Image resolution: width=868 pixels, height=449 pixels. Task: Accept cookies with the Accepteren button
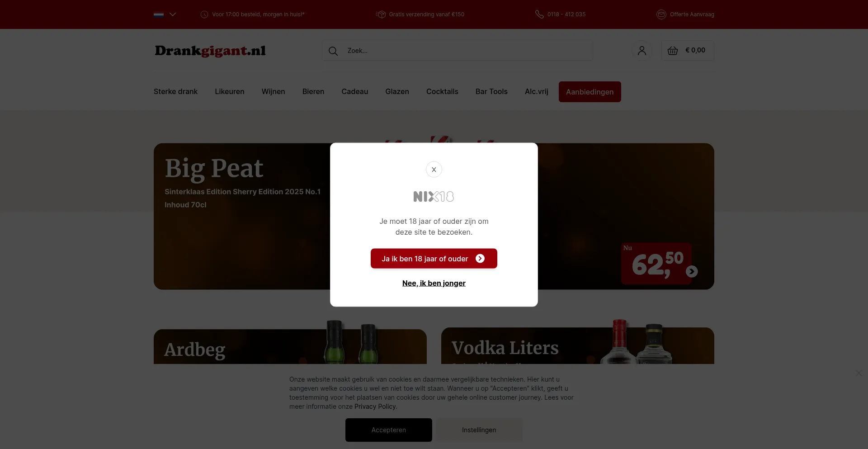click(x=389, y=430)
